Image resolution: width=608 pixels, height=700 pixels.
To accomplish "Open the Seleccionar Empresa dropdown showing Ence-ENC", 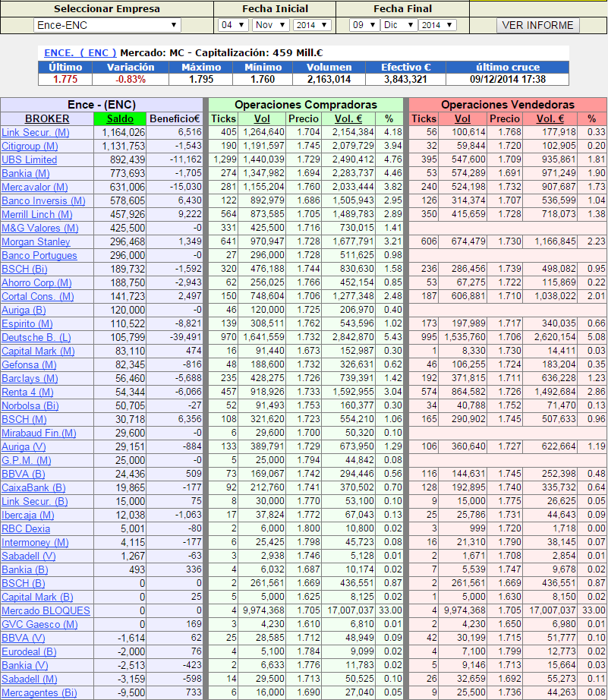I will tap(107, 25).
